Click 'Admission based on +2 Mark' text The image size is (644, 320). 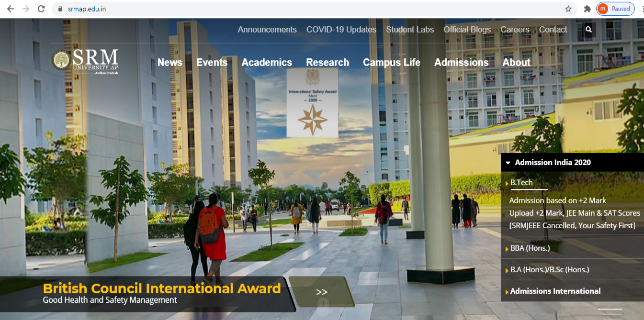(557, 200)
